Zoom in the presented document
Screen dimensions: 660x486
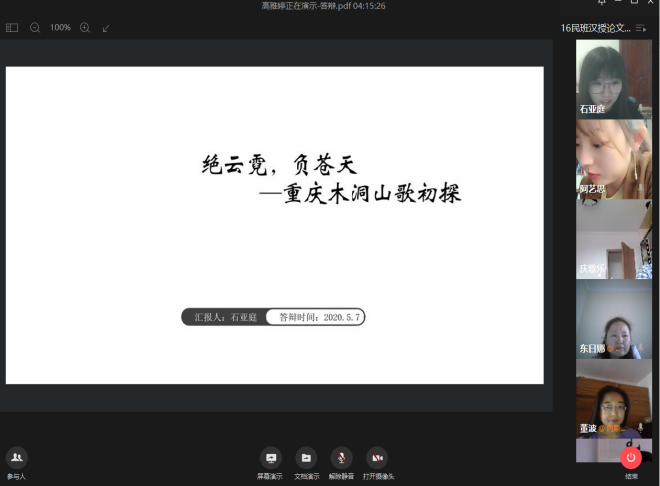pos(85,28)
